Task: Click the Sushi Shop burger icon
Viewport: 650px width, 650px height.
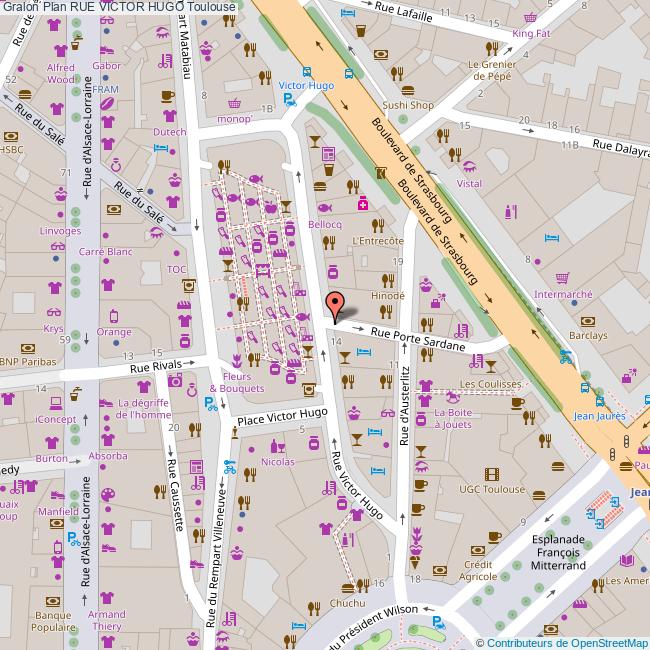Action: point(408,90)
